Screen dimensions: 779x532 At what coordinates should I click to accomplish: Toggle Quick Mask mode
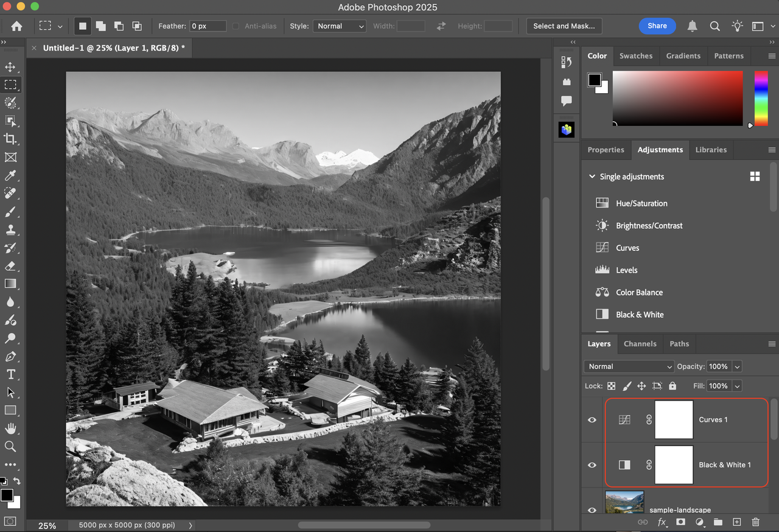coord(10,521)
